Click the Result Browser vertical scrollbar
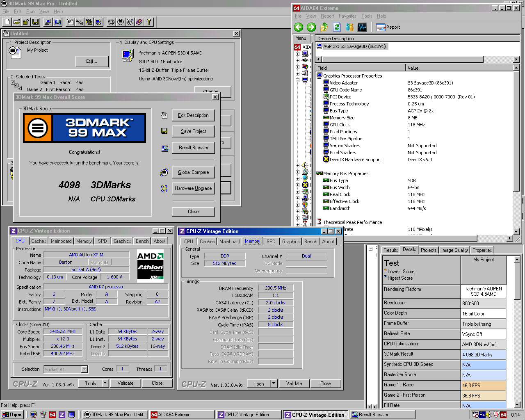Screen dimensions: 525x420 [517, 332]
